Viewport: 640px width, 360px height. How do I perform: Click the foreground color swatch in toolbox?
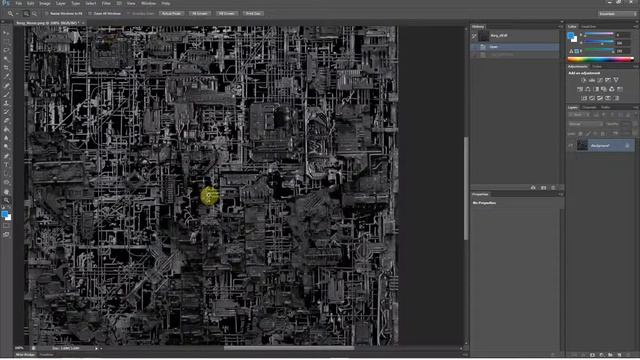point(4,214)
